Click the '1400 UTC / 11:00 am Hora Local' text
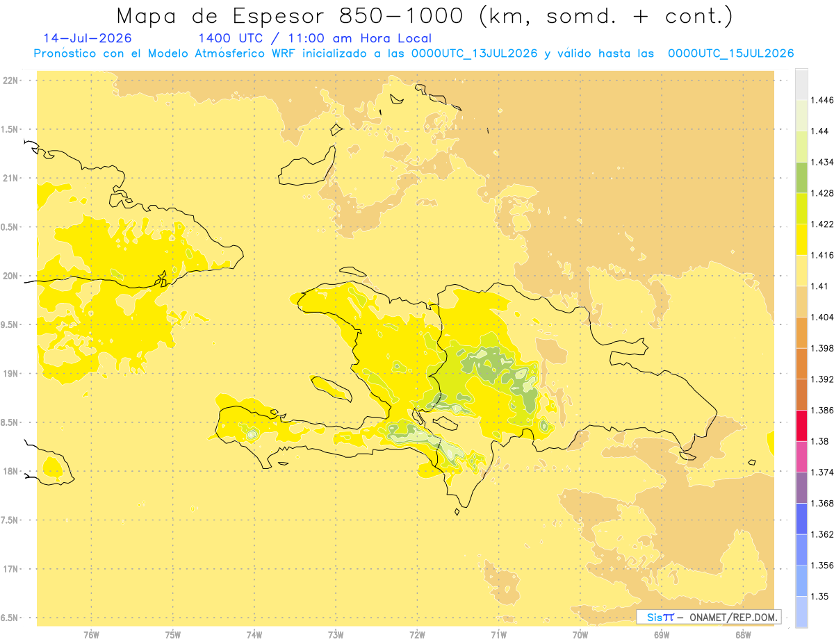 315,39
